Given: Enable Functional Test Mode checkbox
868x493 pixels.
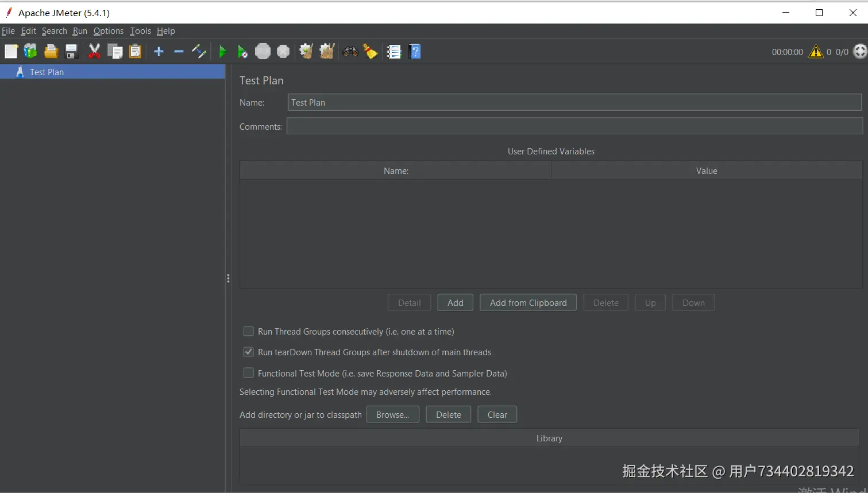Looking at the screenshot, I should 249,373.
